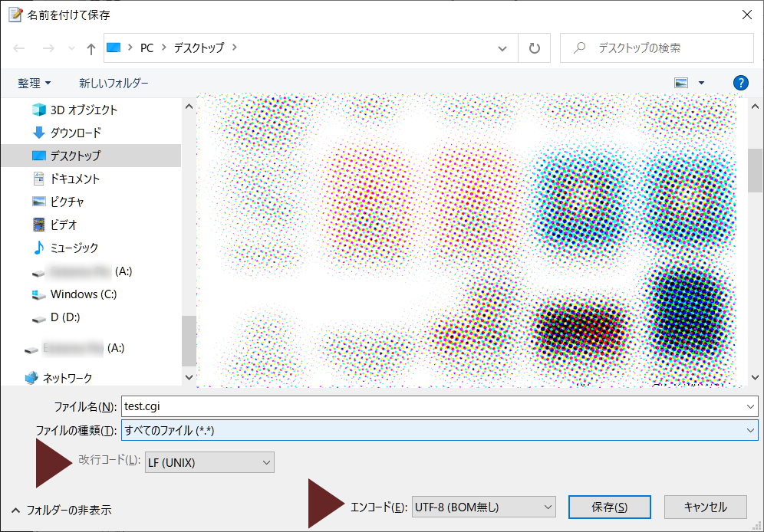The image size is (764, 532).
Task: Click the Windows (C:) drive icon
Action: click(x=38, y=294)
